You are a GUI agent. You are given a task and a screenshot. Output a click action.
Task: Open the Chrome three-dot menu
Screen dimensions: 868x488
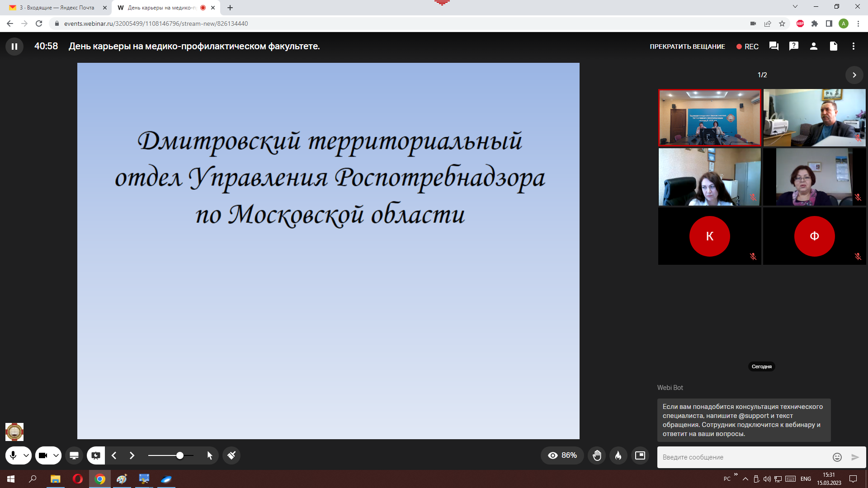858,23
